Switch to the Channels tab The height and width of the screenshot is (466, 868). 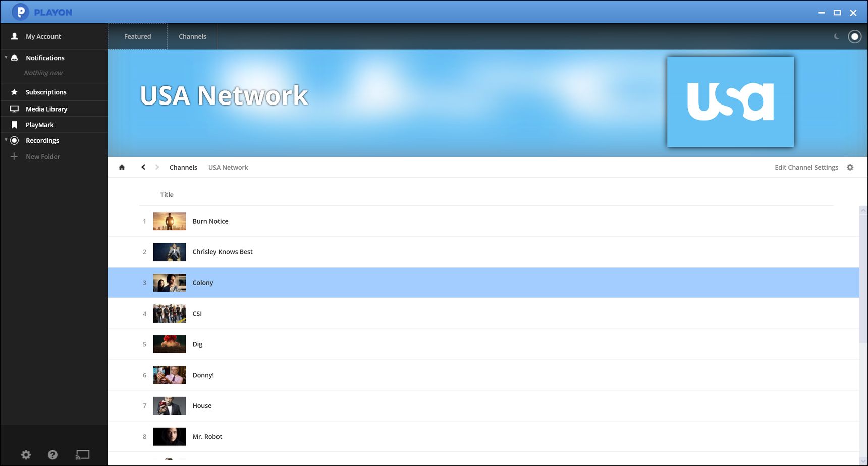[192, 36]
